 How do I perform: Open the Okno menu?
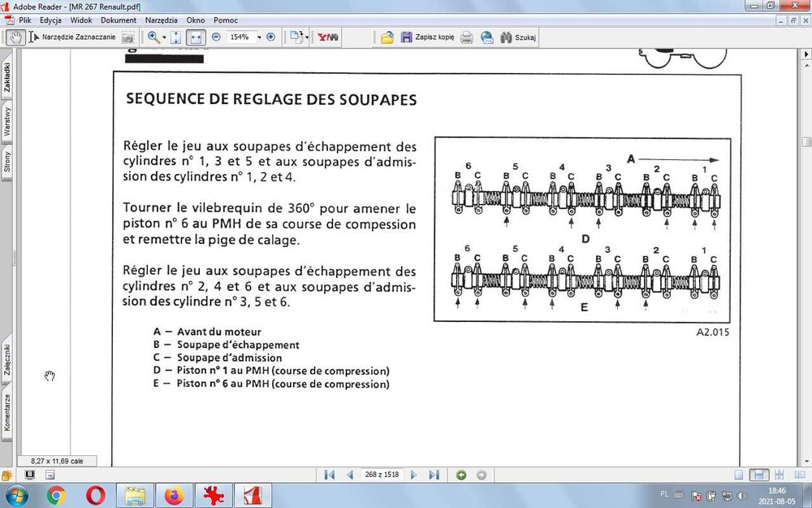point(196,20)
